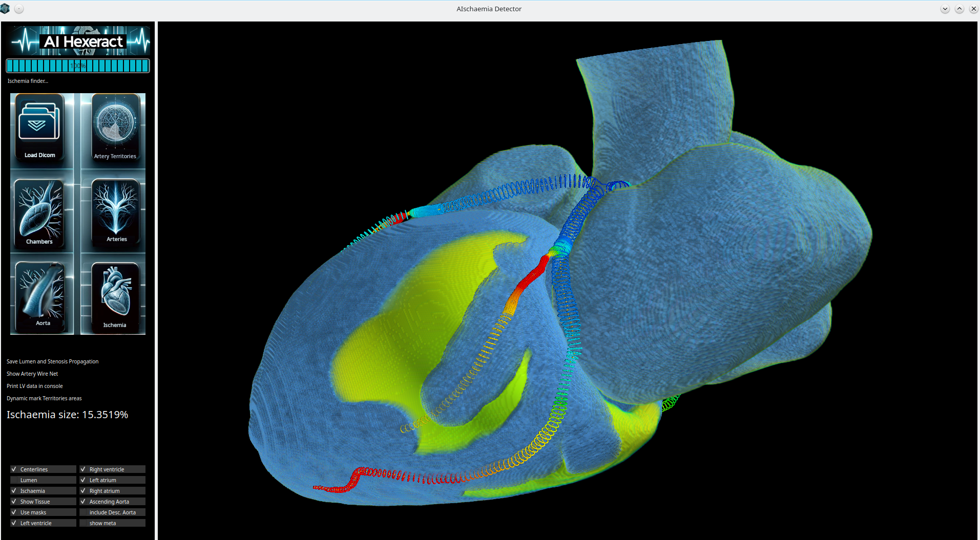Toggle show meta option on
Viewport: 980px width, 540px height.
coord(112,523)
